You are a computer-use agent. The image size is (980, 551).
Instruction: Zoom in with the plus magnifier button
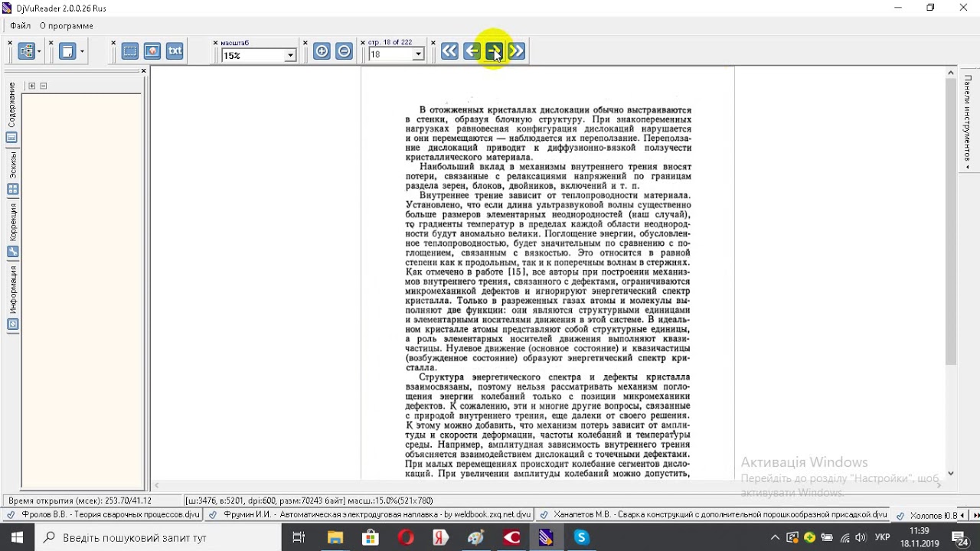[322, 51]
